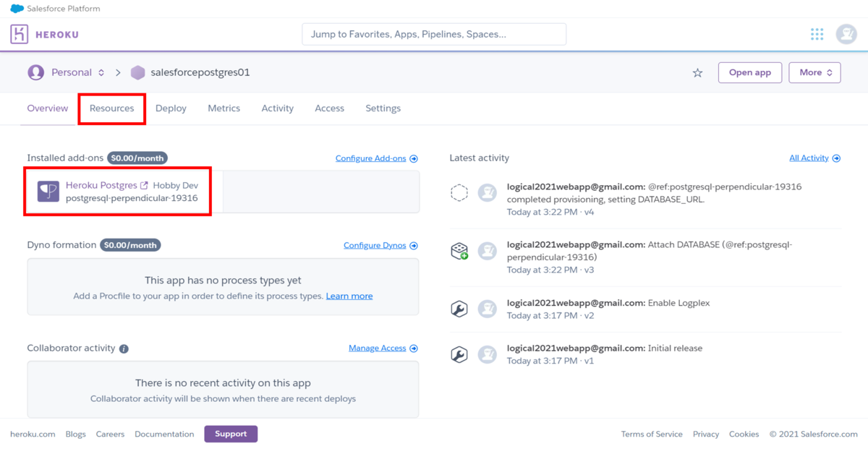Click the Open app button
This screenshot has width=868, height=449.
click(750, 72)
